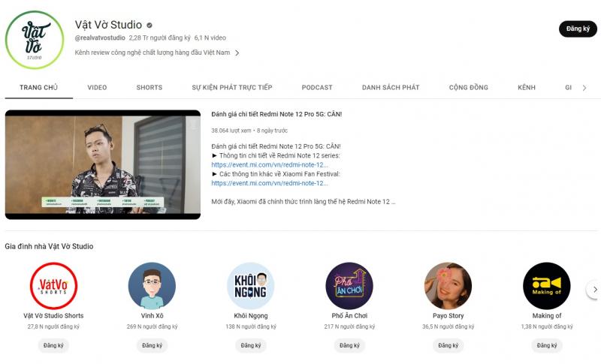Open the Payo Story channel avatar
The height and width of the screenshot is (364, 601).
coord(448,285)
